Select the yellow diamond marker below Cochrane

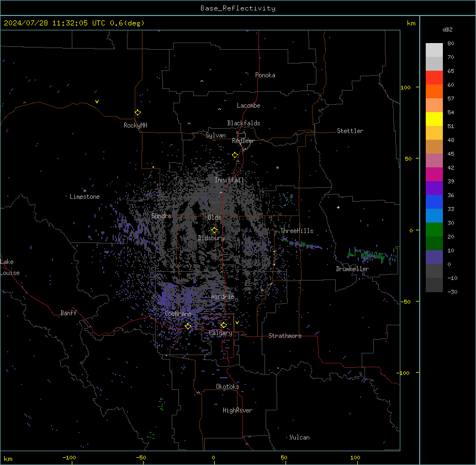pyautogui.click(x=188, y=326)
